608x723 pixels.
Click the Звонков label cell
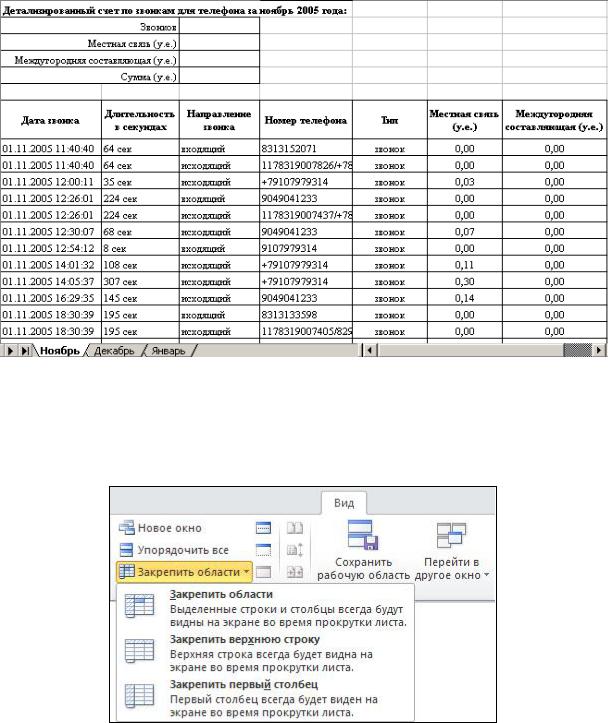[90, 27]
